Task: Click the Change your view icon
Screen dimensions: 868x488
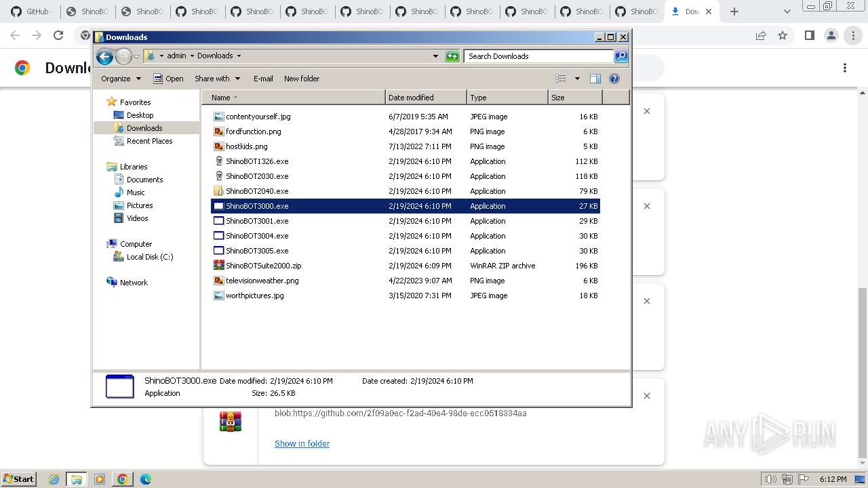Action: (x=561, y=79)
